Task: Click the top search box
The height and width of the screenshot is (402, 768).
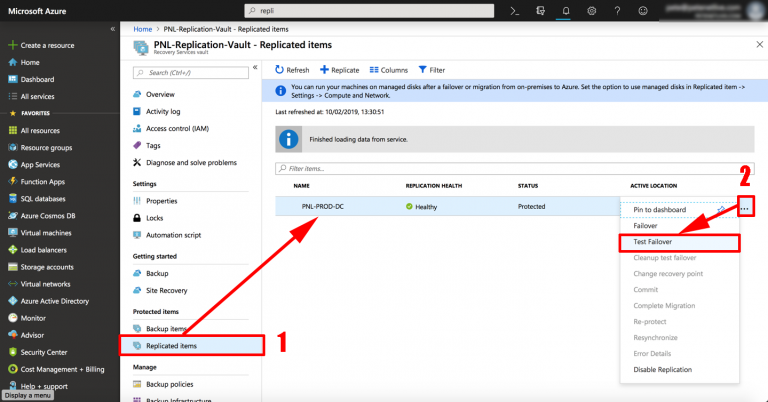Action: click(x=369, y=11)
